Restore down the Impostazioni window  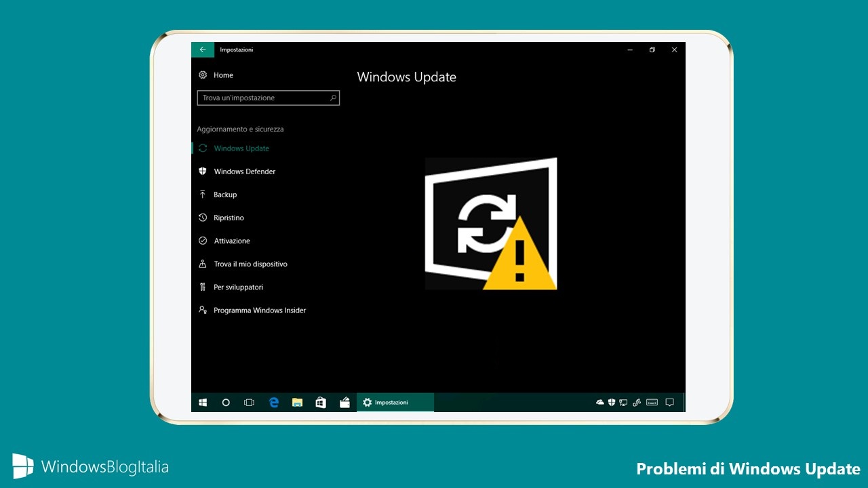coord(652,49)
